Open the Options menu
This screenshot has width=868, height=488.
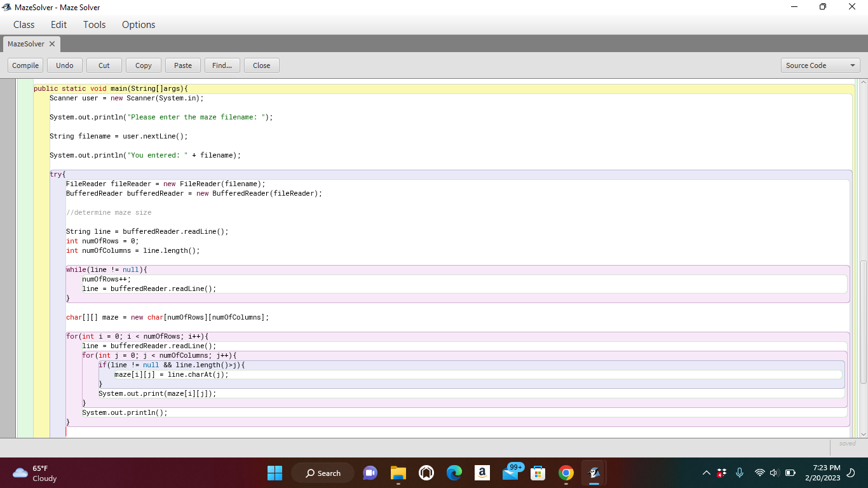click(x=139, y=25)
